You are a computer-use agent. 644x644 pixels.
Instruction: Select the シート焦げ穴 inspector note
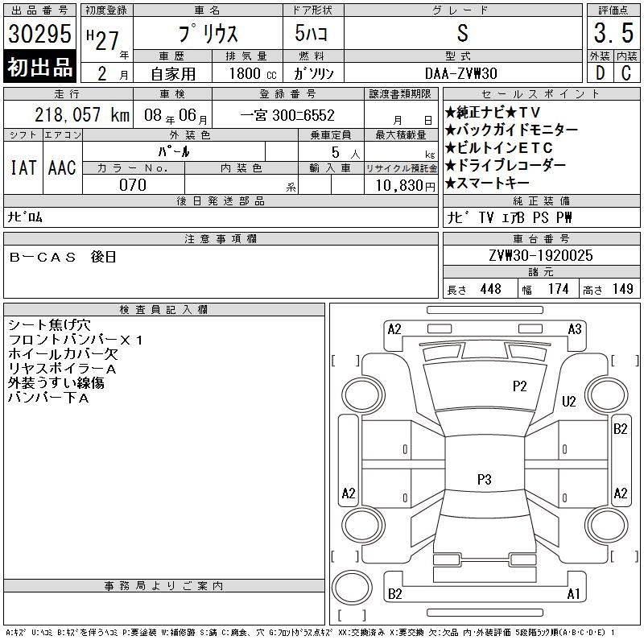48,324
